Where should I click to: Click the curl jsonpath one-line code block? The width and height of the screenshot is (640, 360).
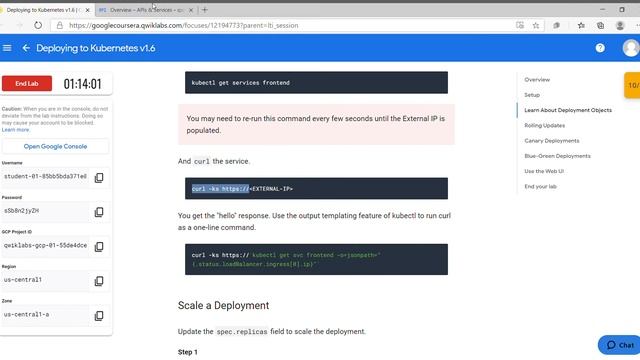pos(316,260)
